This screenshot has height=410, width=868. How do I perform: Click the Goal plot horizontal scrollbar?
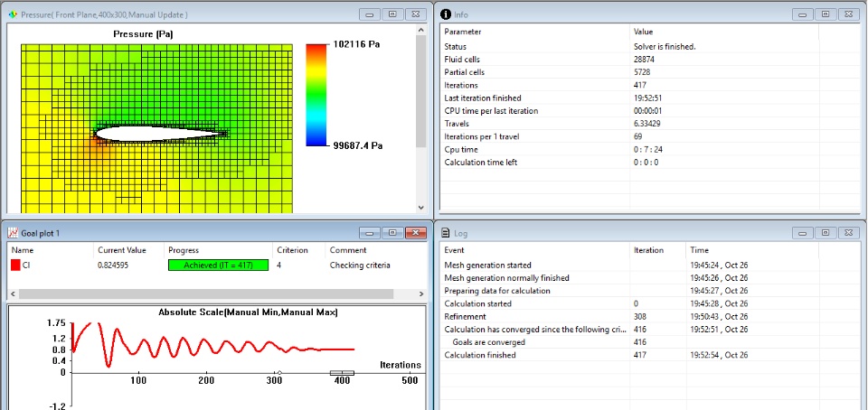pyautogui.click(x=205, y=294)
